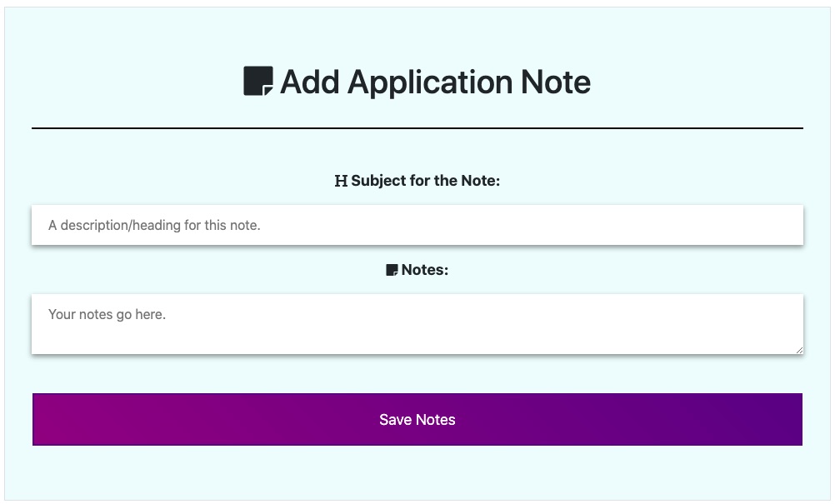This screenshot has width=835, height=504.
Task: Select the 'Subject for the Note:' label
Action: pos(426,181)
